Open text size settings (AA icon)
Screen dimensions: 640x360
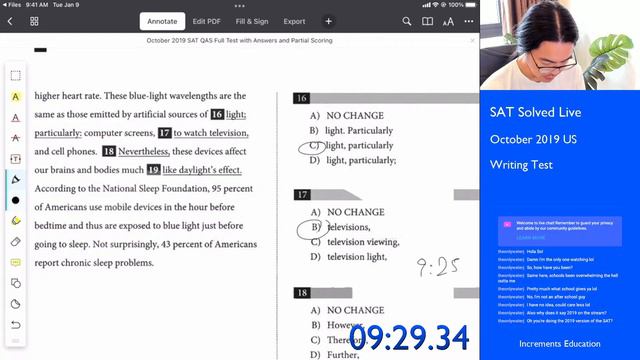pos(448,22)
